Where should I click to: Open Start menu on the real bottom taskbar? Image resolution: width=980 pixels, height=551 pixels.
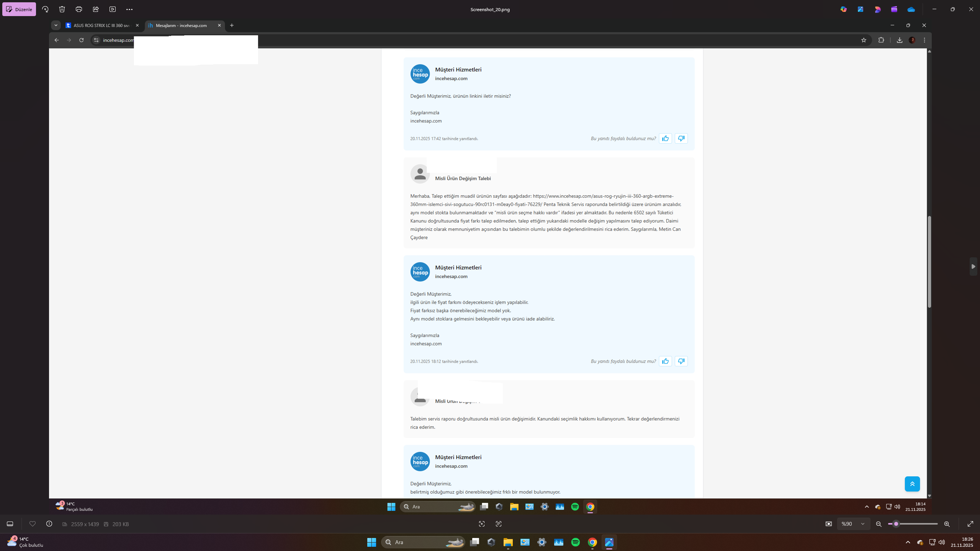[x=371, y=542]
